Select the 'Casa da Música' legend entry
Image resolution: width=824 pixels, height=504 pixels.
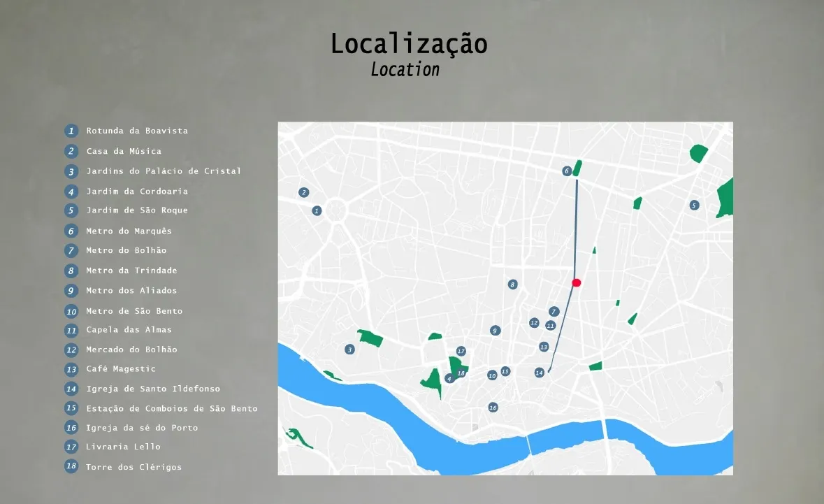[x=124, y=151]
